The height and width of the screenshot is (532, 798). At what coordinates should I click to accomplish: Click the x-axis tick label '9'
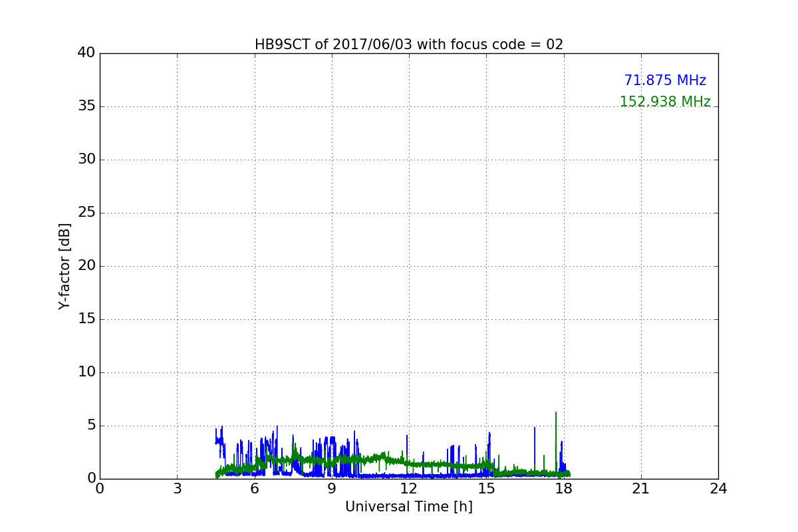coord(332,488)
